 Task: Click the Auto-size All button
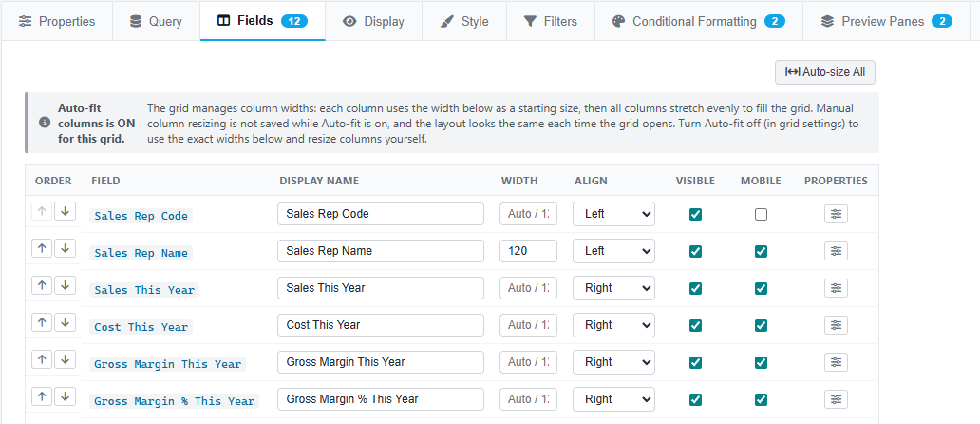coord(825,72)
